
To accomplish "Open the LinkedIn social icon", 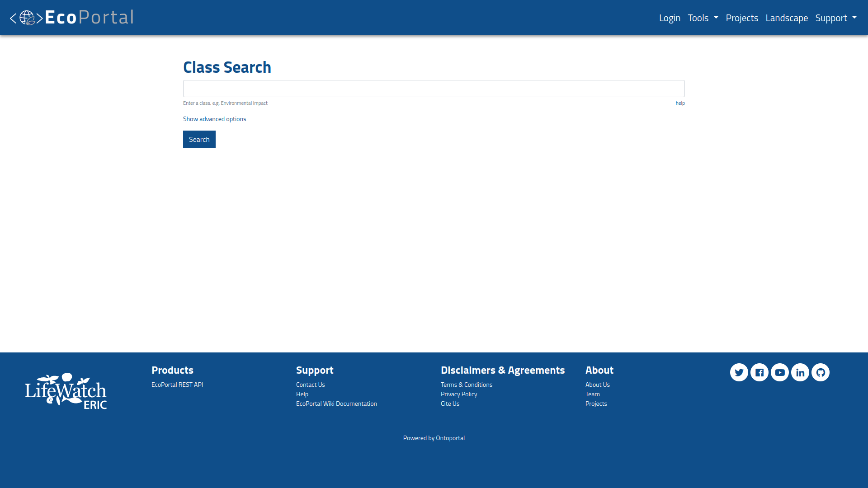I will 800,372.
